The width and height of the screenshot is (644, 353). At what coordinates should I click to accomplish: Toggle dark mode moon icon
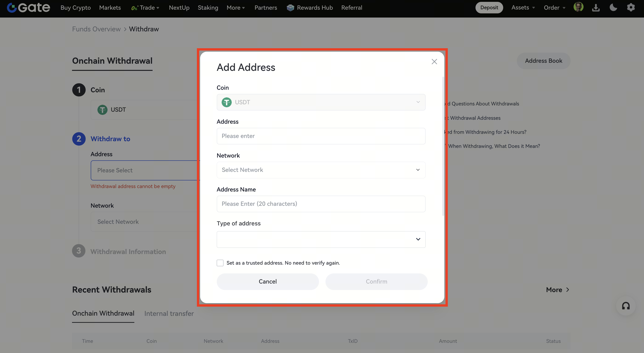[x=613, y=7]
